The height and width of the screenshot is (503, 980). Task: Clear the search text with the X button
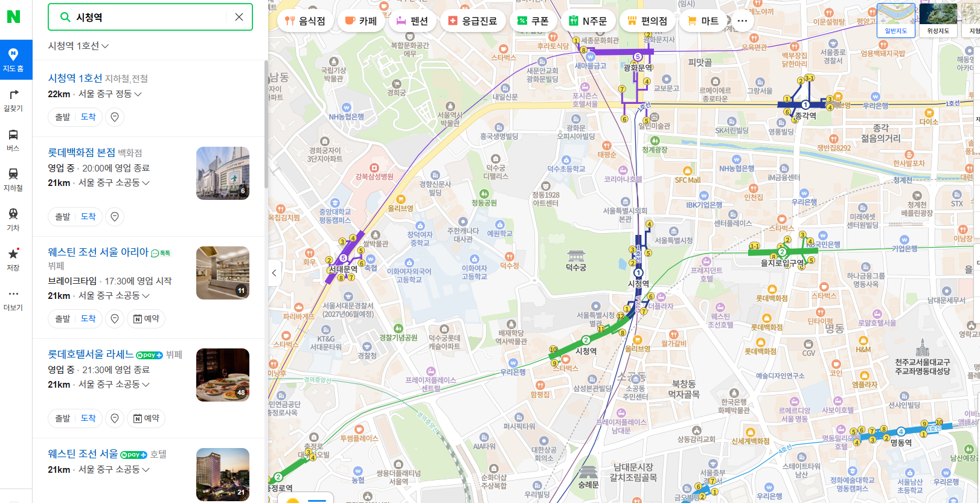239,17
